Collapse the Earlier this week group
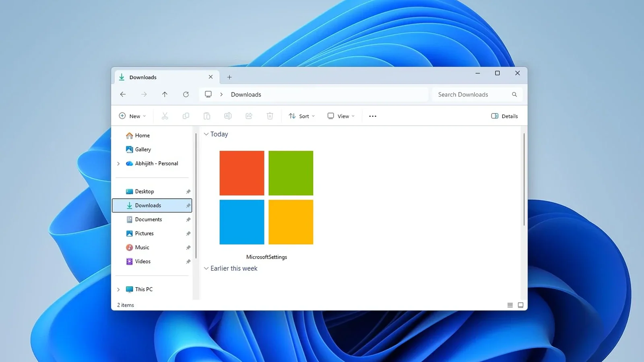The height and width of the screenshot is (362, 644). click(x=206, y=268)
